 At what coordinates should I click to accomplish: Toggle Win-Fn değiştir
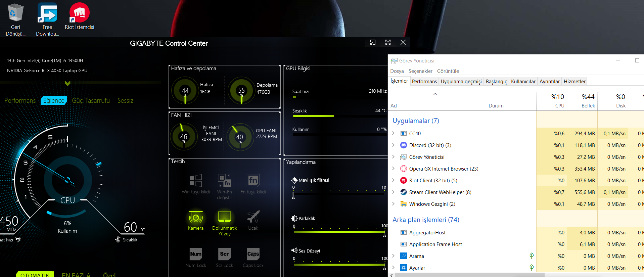pyautogui.click(x=224, y=187)
